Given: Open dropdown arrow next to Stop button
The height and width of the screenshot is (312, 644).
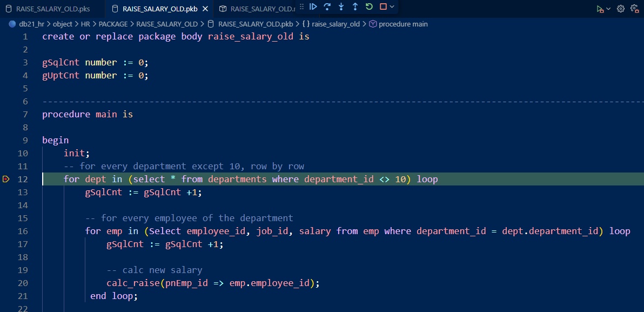Looking at the screenshot, I should point(392,7).
